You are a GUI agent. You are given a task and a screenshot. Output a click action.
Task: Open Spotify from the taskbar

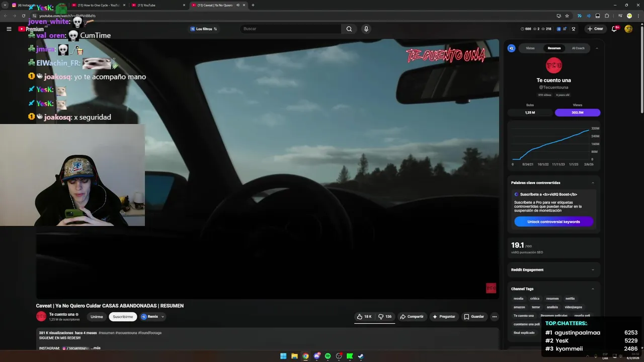(x=328, y=356)
